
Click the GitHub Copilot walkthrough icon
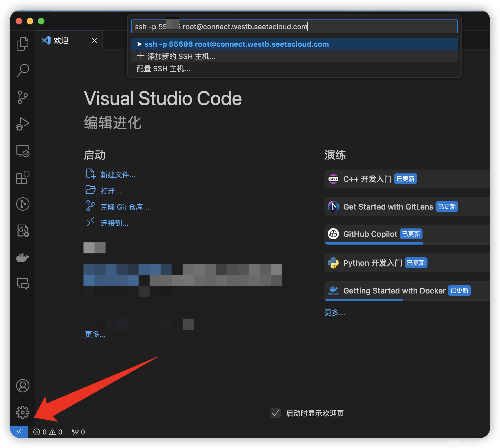(x=333, y=234)
